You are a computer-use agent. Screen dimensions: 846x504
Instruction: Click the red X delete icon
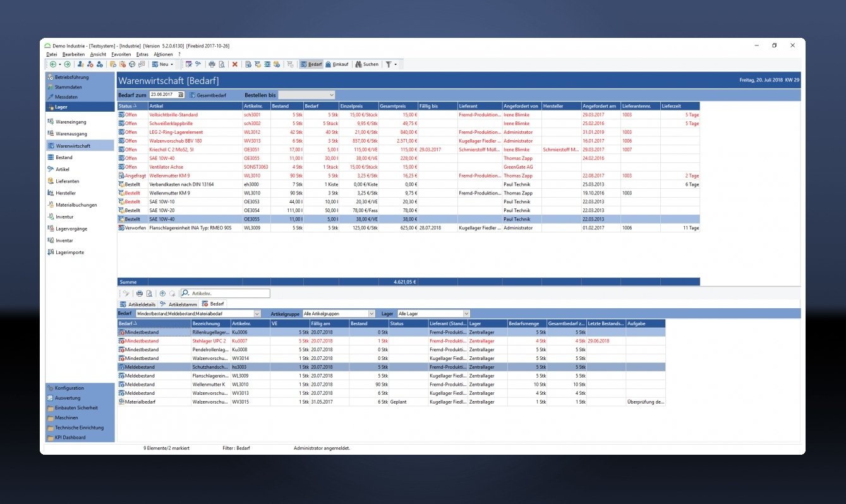(x=234, y=64)
